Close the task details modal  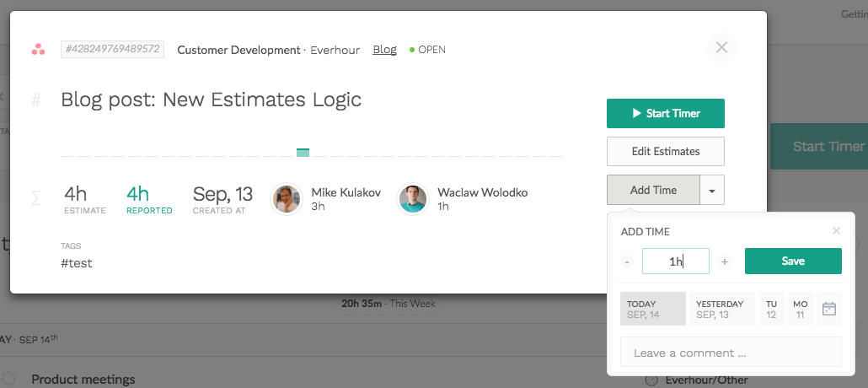721,47
